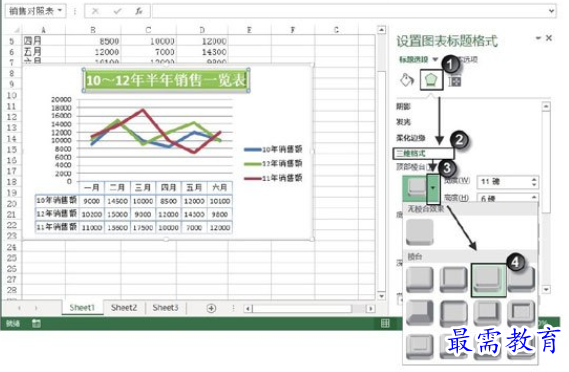The width and height of the screenshot is (569, 372).
Task: Open the task pane options arrow next to the close button
Action: tap(539, 38)
